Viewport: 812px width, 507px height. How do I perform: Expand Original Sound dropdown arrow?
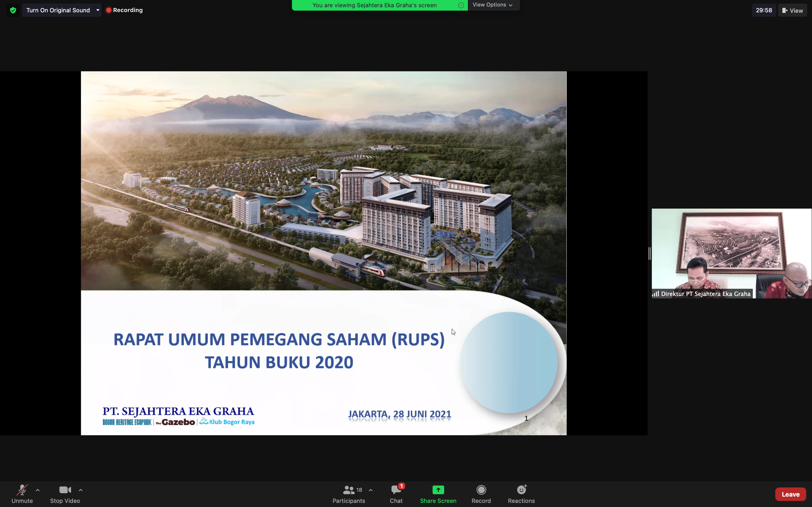click(98, 10)
